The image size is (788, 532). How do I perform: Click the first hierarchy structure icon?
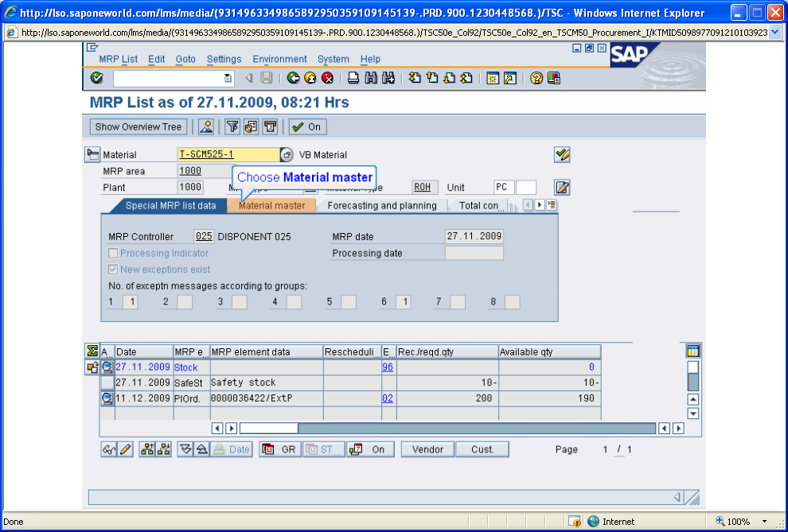point(147,449)
